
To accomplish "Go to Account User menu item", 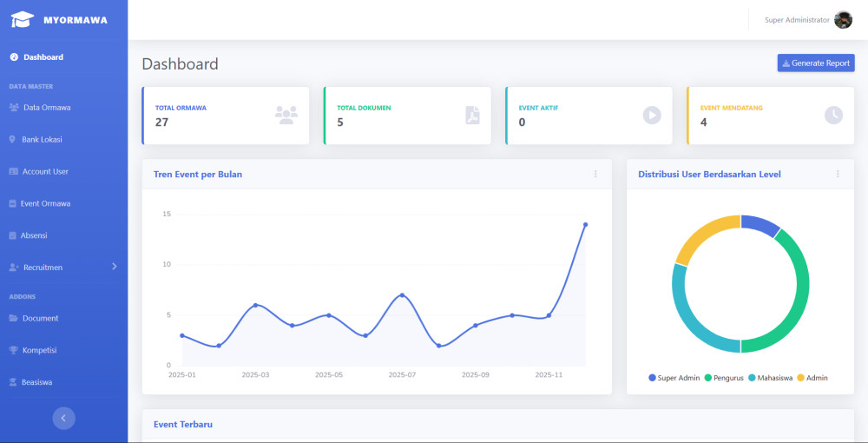I will pos(45,172).
